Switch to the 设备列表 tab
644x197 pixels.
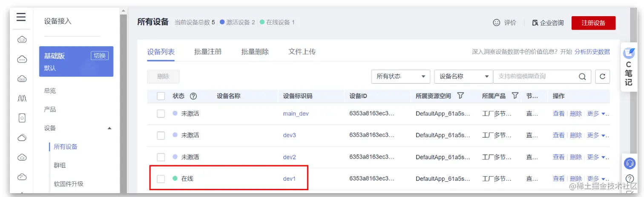point(161,52)
